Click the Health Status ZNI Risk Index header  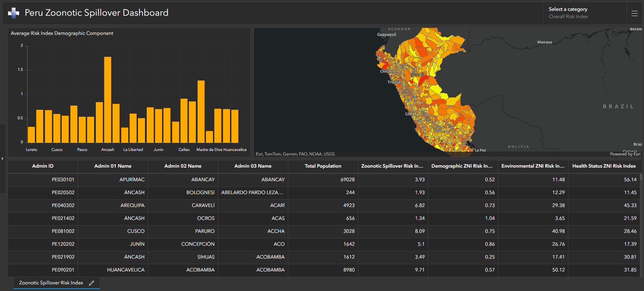click(x=604, y=166)
